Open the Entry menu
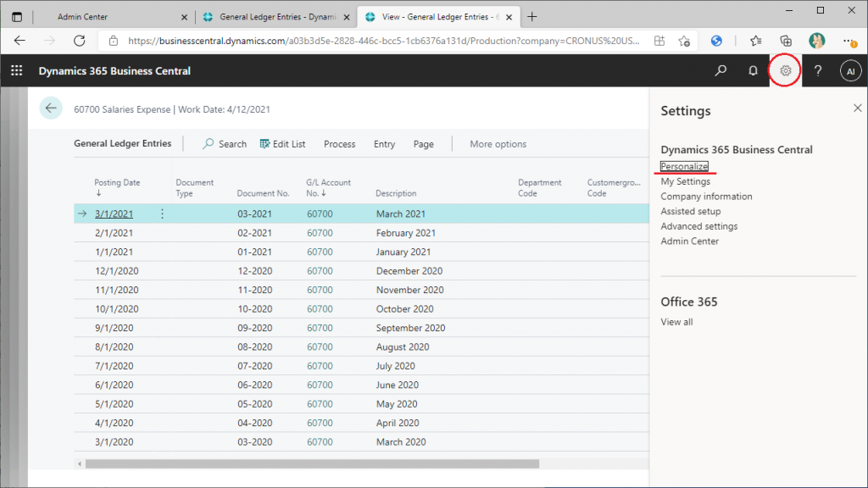This screenshot has height=488, width=868. pyautogui.click(x=384, y=144)
